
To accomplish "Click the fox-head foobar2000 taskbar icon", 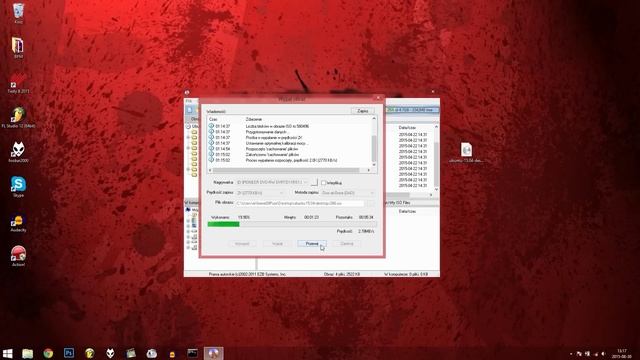I will click(110, 353).
